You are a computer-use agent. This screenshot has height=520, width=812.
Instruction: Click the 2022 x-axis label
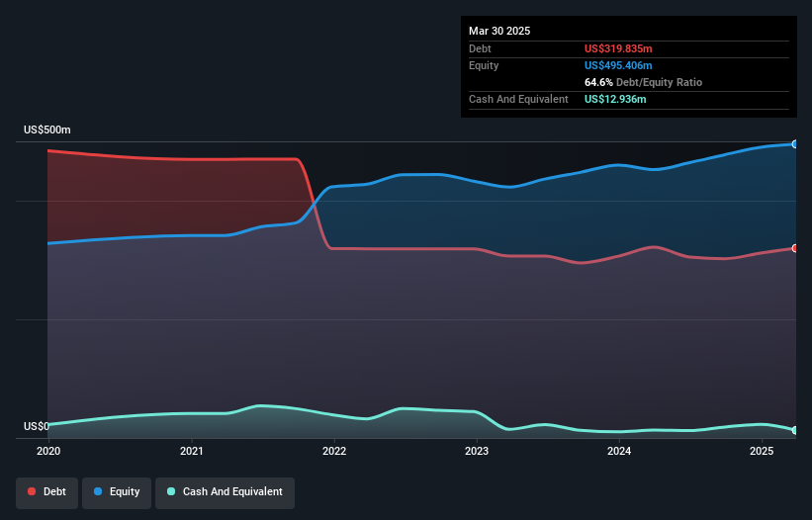point(334,451)
